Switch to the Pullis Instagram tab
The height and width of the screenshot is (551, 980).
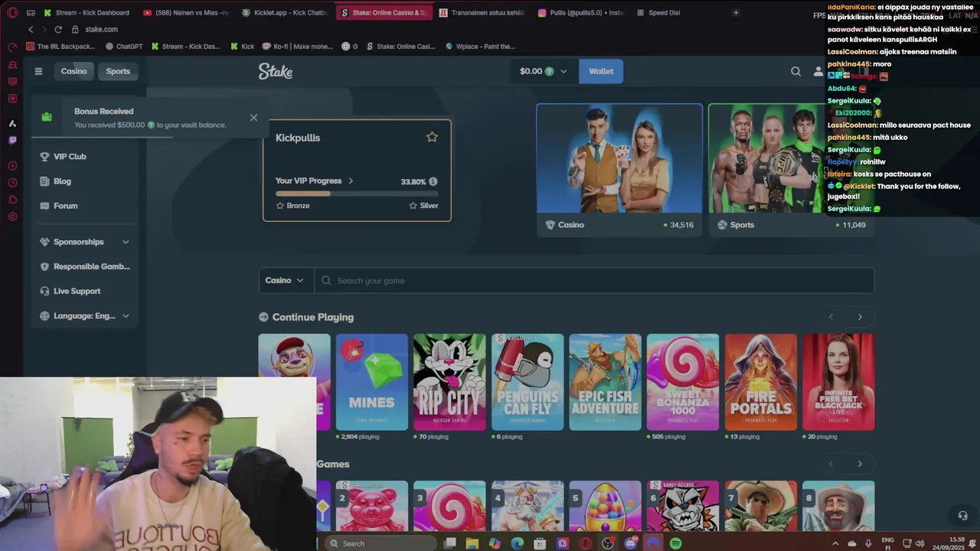(580, 12)
